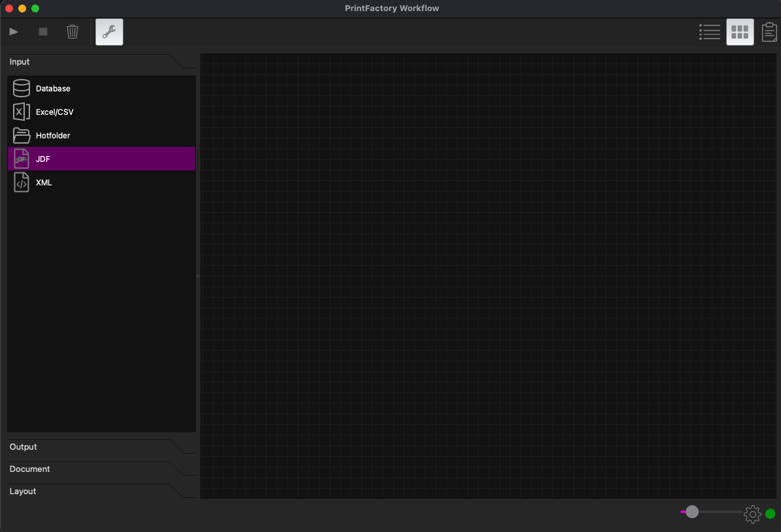Expand the Document section
The width and height of the screenshot is (781, 532).
pos(101,469)
